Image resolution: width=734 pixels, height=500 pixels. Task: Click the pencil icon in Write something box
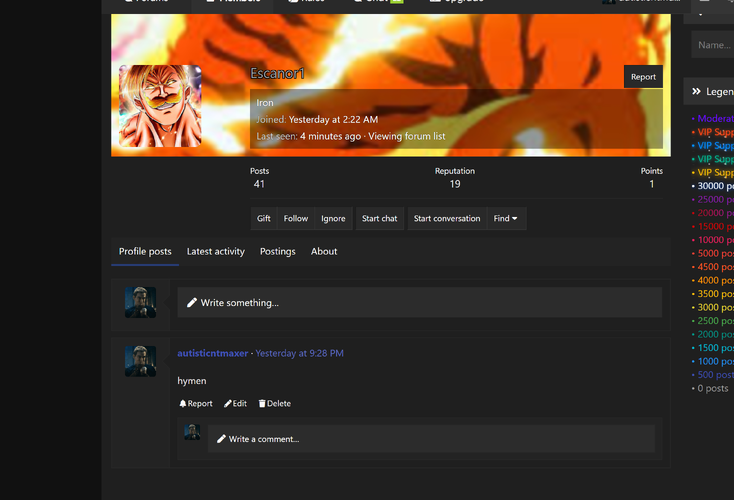click(x=192, y=303)
